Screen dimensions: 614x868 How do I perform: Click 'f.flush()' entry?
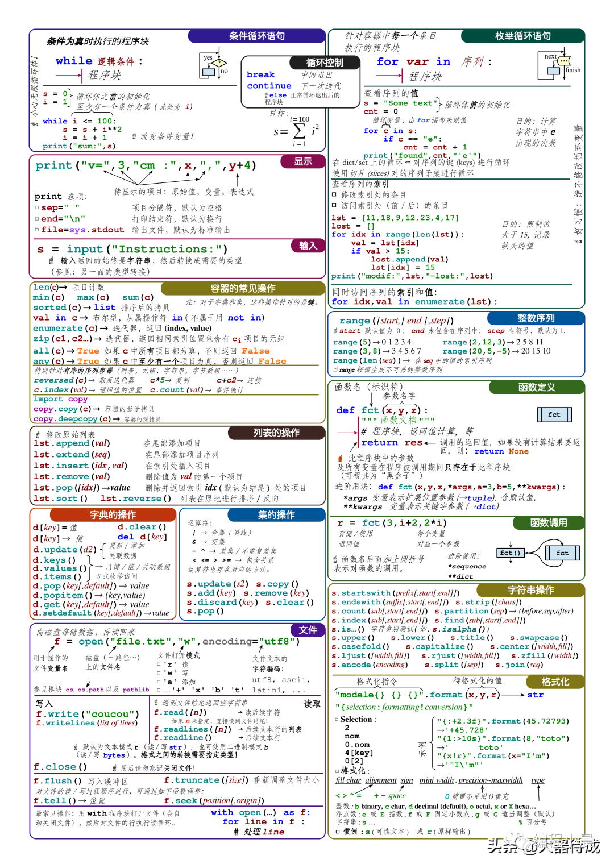pos(57,781)
